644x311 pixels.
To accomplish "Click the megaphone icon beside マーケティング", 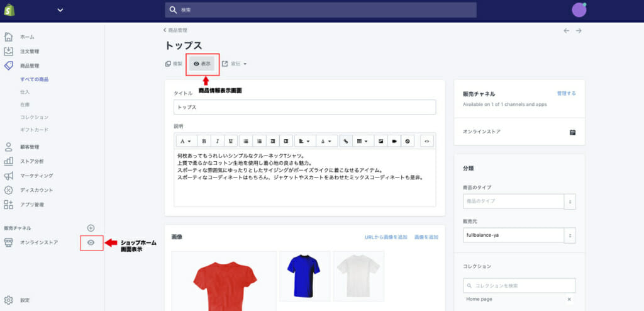I will (8, 176).
